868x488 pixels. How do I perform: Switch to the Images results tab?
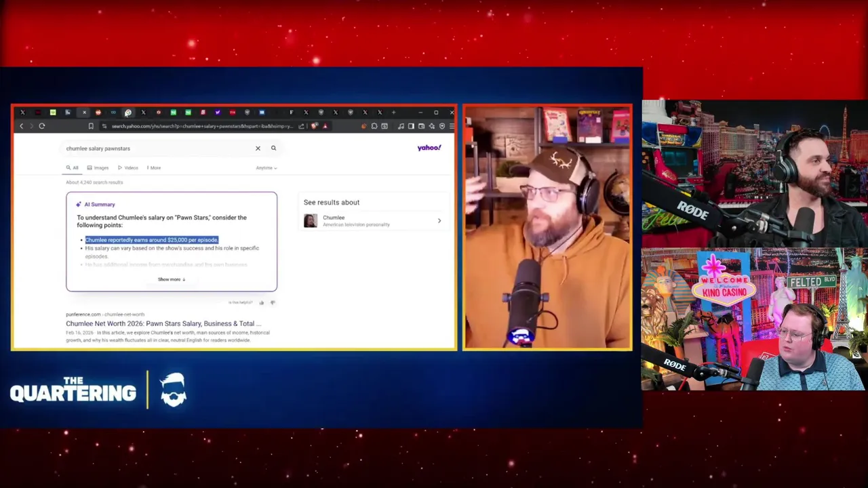(x=98, y=167)
